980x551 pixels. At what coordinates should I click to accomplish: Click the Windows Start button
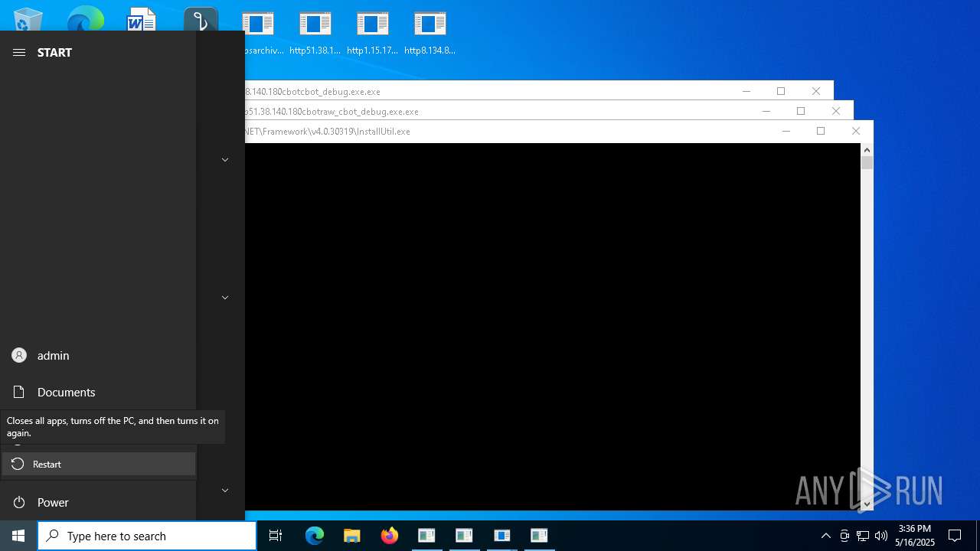coord(18,536)
